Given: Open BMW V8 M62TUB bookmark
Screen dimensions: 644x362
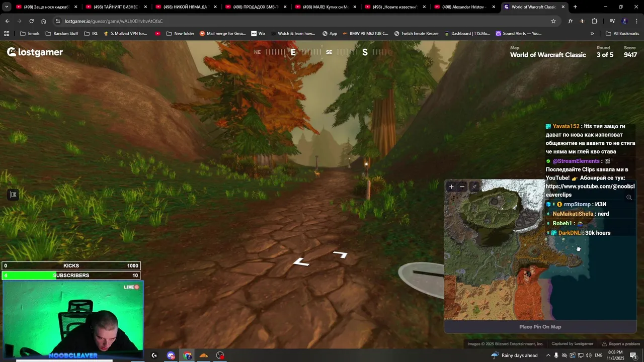Looking at the screenshot, I should (365, 33).
